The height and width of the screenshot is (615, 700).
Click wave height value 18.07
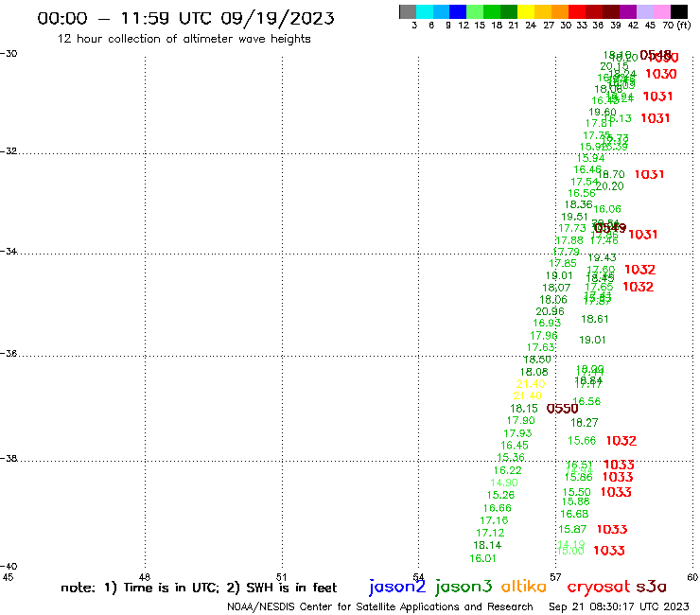[x=556, y=288]
